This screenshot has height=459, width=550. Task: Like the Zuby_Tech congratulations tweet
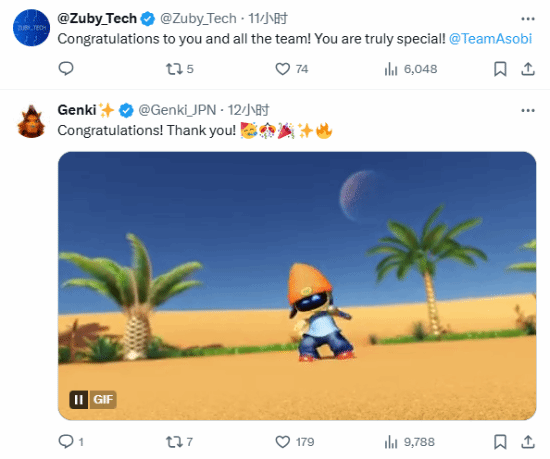[291, 69]
